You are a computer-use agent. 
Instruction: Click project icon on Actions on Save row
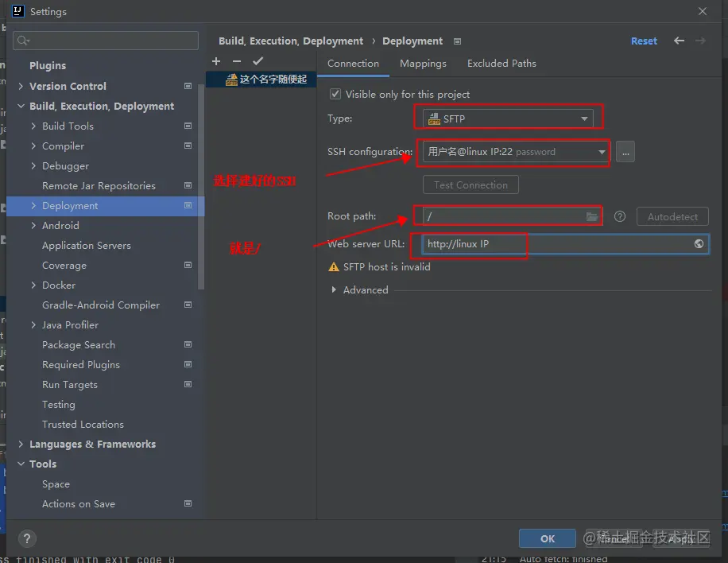click(188, 503)
